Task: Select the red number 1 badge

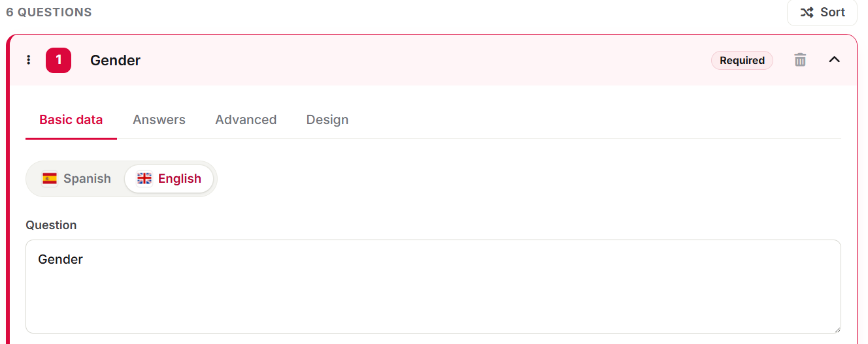Action: click(58, 60)
